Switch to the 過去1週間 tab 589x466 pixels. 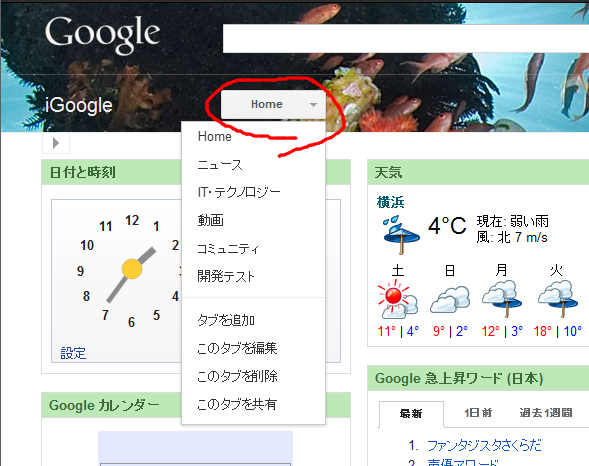pyautogui.click(x=546, y=413)
